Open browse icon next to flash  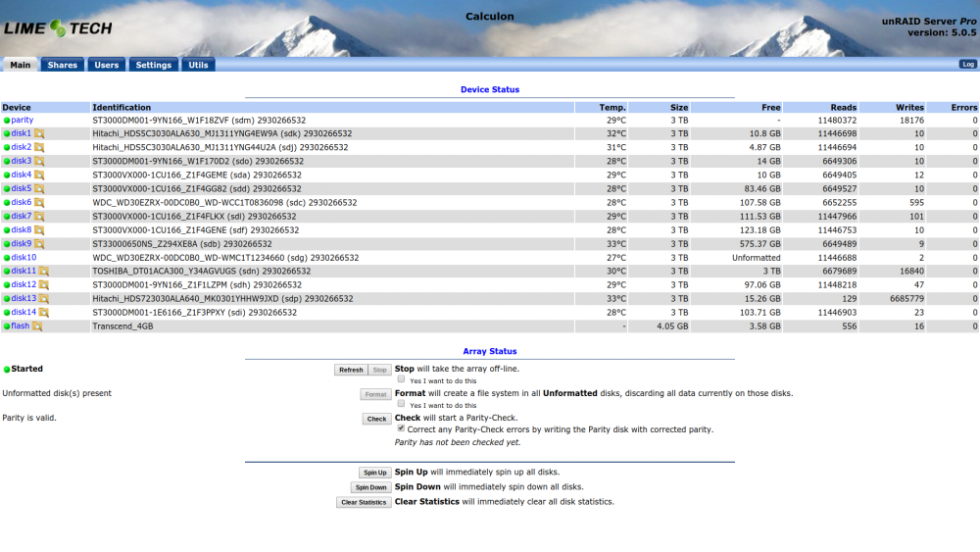coord(37,326)
